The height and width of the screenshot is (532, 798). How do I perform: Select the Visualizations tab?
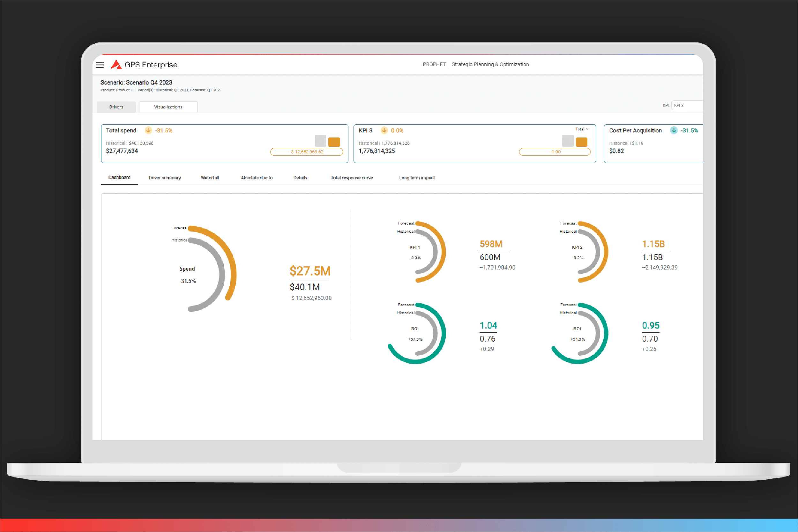tap(168, 107)
